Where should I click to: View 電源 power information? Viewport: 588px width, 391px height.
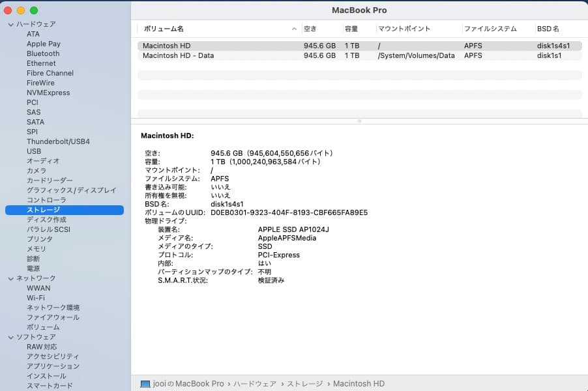tap(34, 268)
